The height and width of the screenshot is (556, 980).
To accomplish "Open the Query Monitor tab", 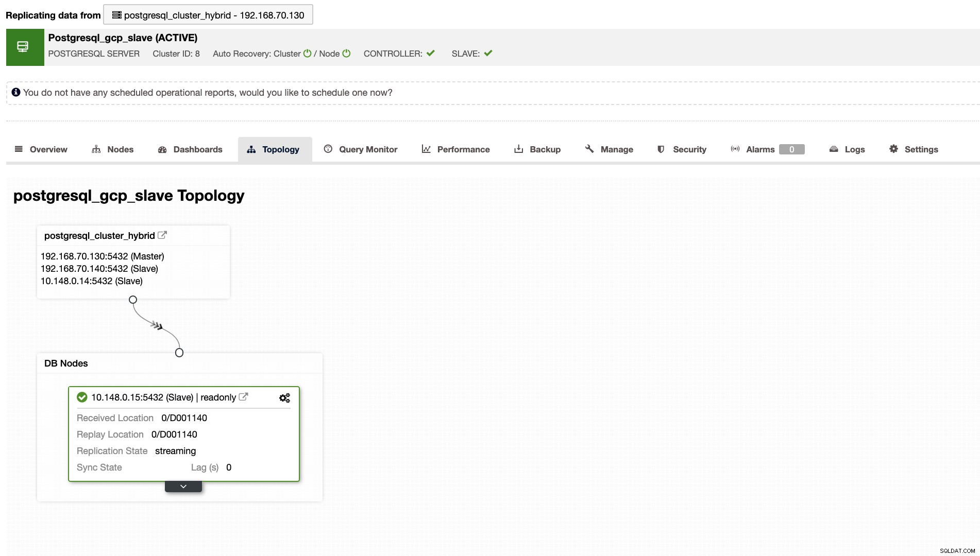I will pos(361,149).
